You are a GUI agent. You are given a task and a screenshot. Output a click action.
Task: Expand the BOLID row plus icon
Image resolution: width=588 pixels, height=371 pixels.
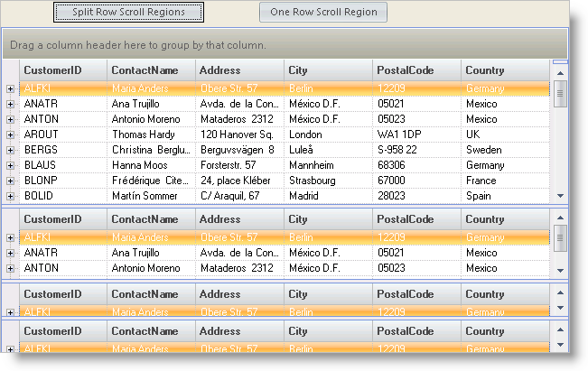click(x=10, y=196)
